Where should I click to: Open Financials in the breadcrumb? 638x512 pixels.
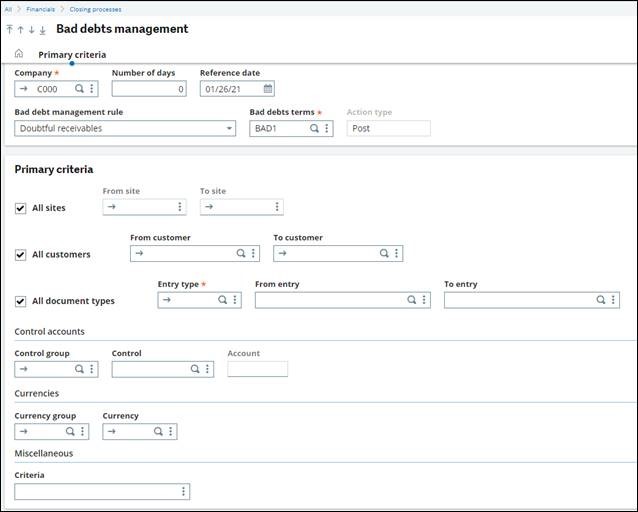tap(41, 9)
